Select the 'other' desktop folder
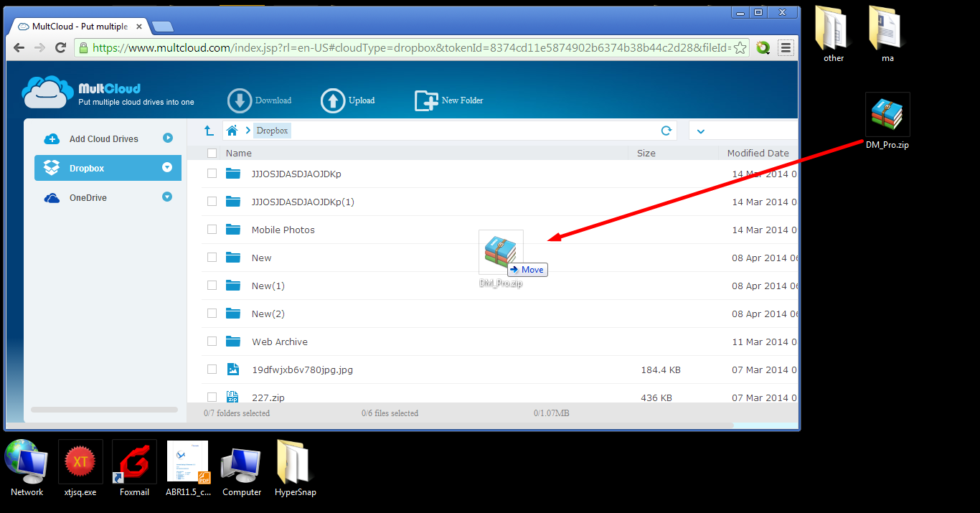980x513 pixels. [x=834, y=34]
